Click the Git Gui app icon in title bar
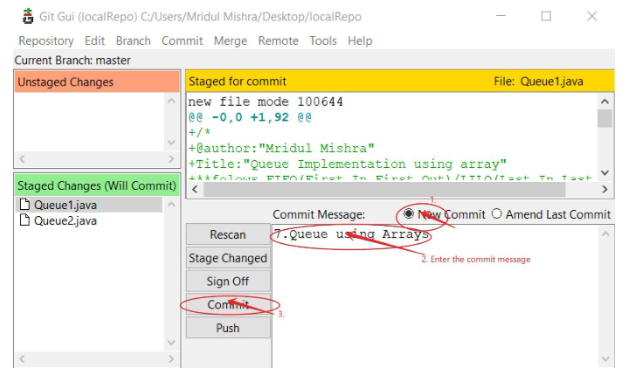627x379 pixels. tap(28, 16)
